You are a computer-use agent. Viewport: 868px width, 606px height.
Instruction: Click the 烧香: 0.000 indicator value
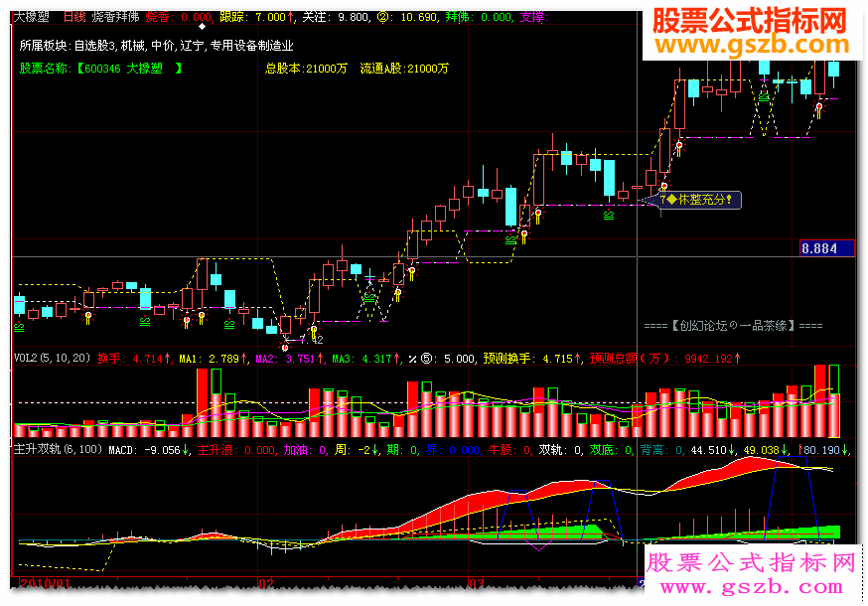178,17
